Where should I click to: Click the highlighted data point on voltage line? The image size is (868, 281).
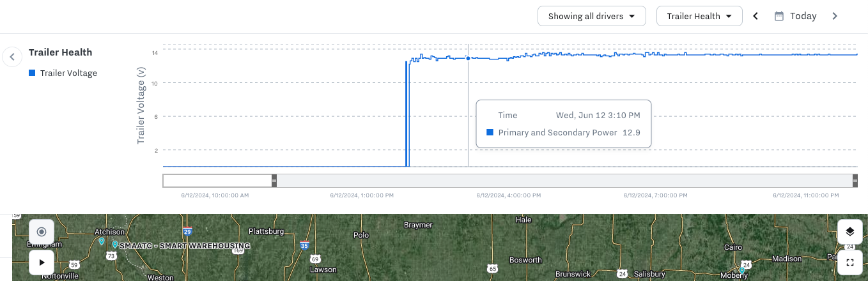pyautogui.click(x=468, y=58)
